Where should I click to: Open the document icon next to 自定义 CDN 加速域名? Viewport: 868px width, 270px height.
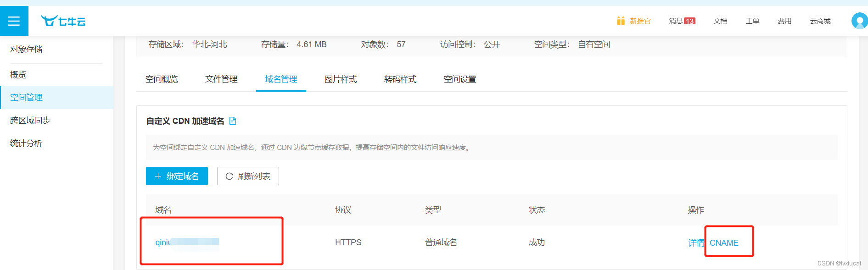[x=233, y=121]
